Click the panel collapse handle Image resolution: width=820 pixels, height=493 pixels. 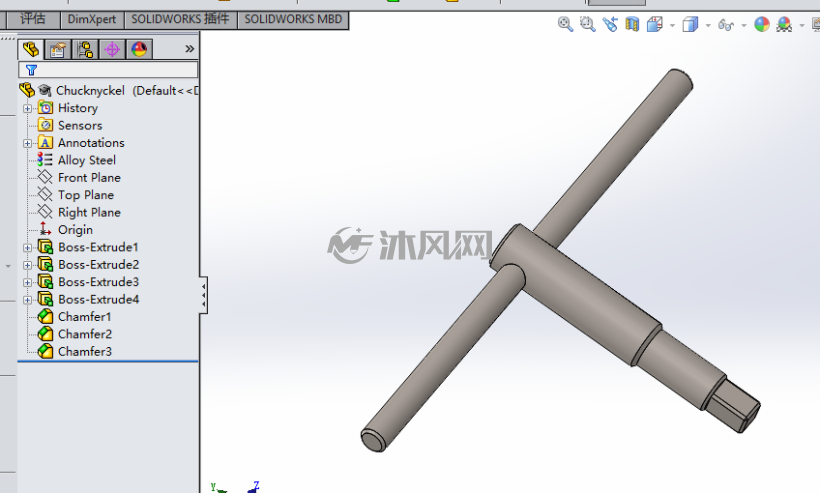[203, 295]
